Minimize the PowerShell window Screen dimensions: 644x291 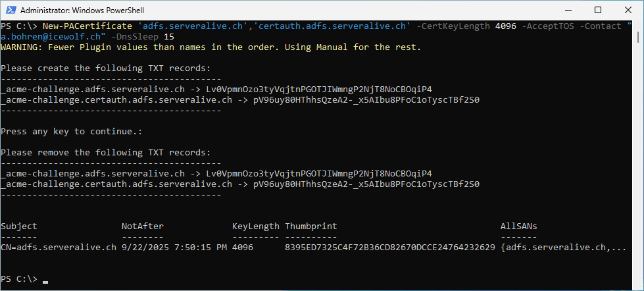tap(569, 10)
